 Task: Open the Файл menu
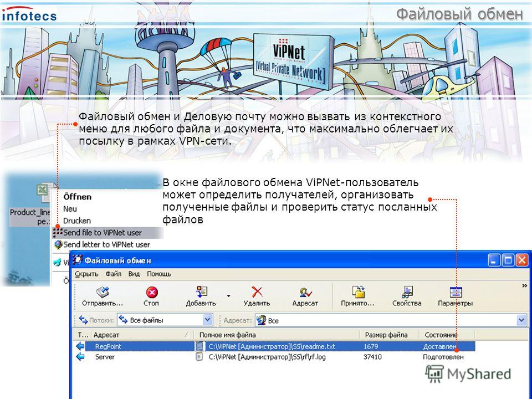point(113,274)
